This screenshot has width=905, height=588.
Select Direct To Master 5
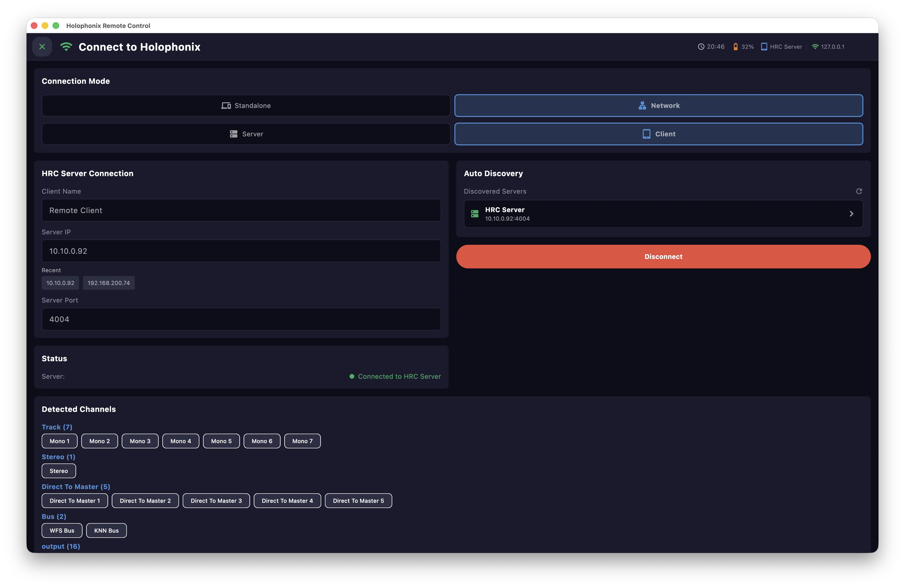[359, 501]
